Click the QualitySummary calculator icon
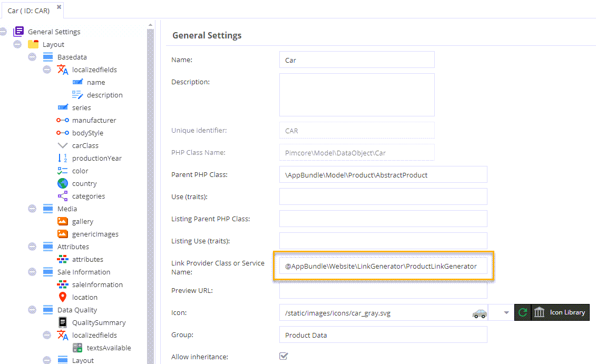The height and width of the screenshot is (364, 596). coord(63,322)
